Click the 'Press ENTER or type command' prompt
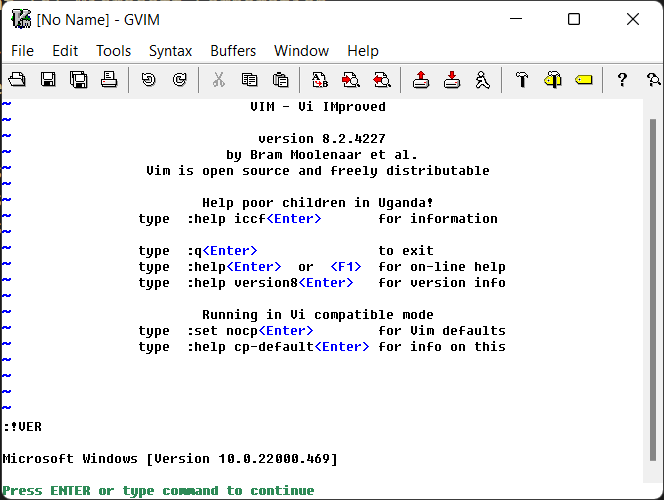Viewport: 664px width, 500px height. [158, 491]
